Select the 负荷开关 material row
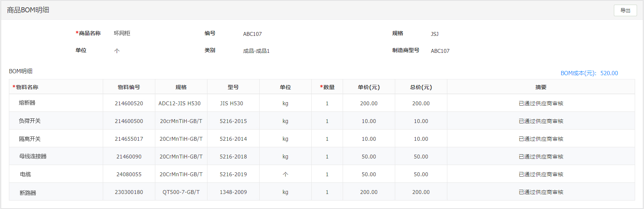This screenshot has width=644, height=209. click(322, 121)
